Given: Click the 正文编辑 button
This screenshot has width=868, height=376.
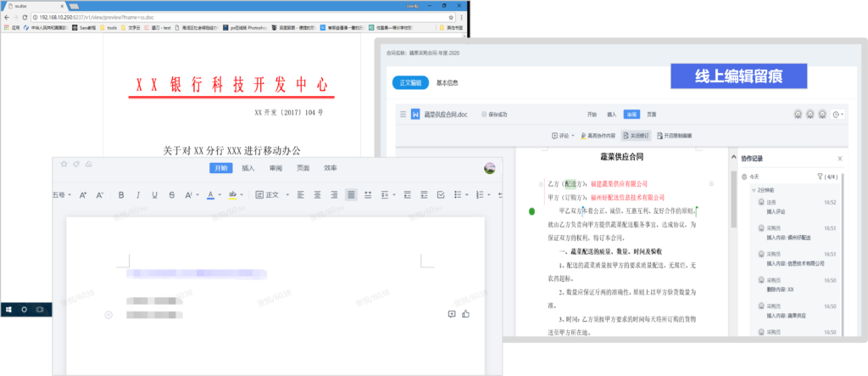Looking at the screenshot, I should pyautogui.click(x=409, y=83).
